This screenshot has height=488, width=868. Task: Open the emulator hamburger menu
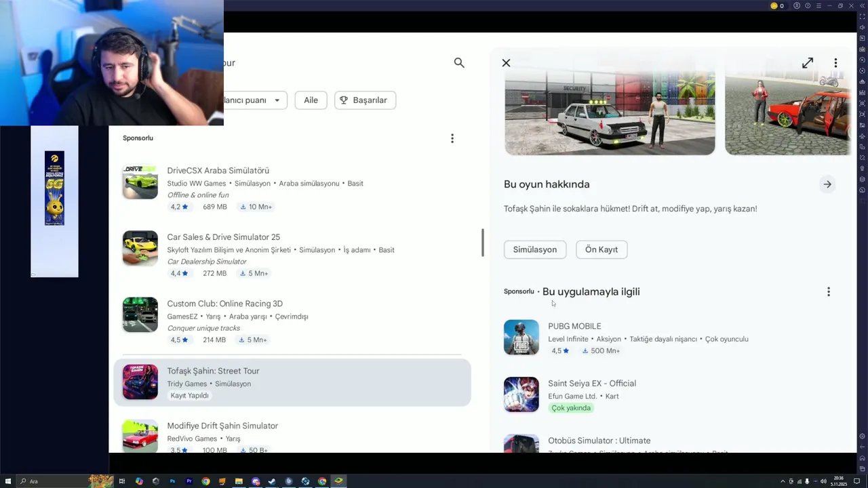pyautogui.click(x=818, y=6)
